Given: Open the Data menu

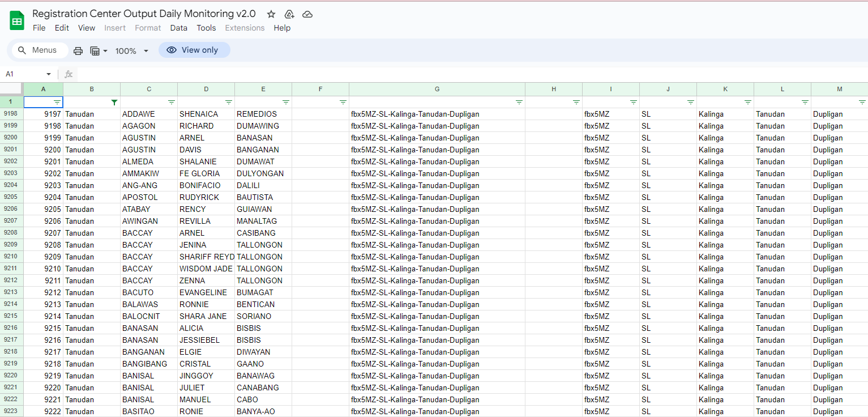Looking at the screenshot, I should click(x=178, y=28).
